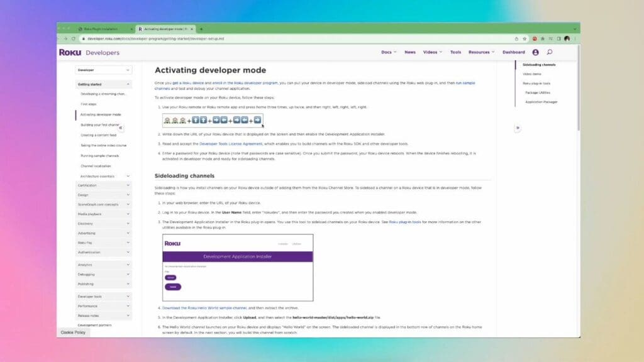Expand the Release notes section
644x362 pixels.
pyautogui.click(x=104, y=315)
